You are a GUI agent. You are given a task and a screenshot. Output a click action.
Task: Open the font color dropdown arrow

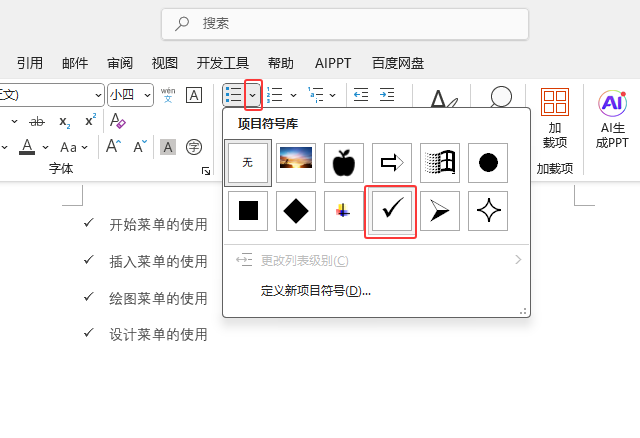pyautogui.click(x=45, y=147)
